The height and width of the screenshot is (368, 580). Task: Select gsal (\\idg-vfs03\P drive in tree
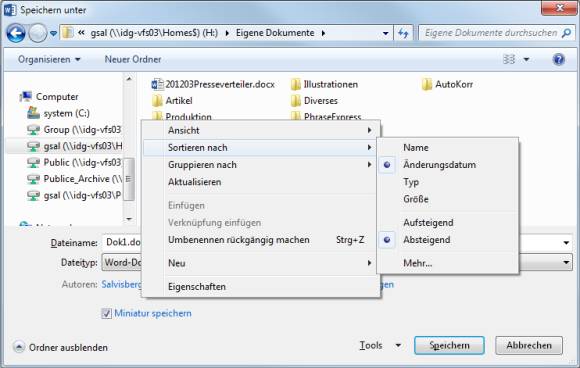click(75, 195)
